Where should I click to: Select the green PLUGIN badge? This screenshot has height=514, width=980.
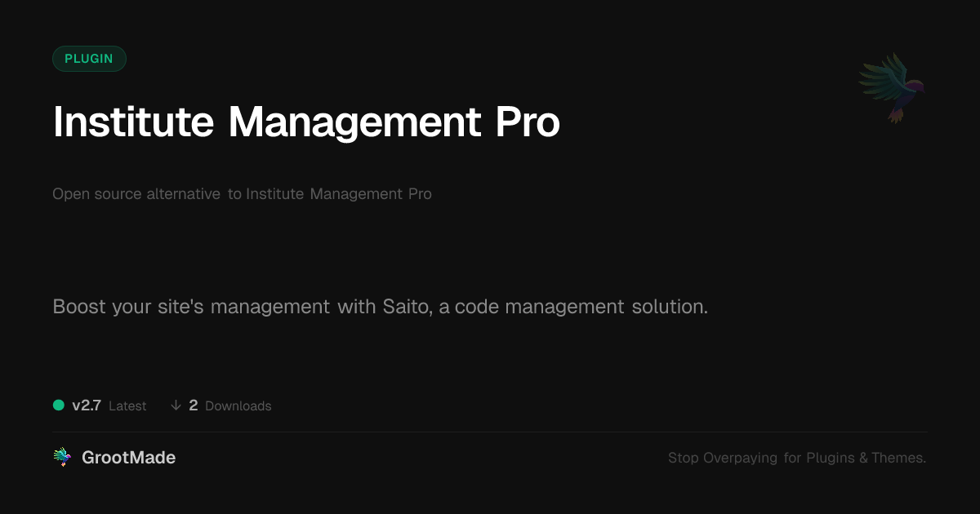[x=89, y=59]
